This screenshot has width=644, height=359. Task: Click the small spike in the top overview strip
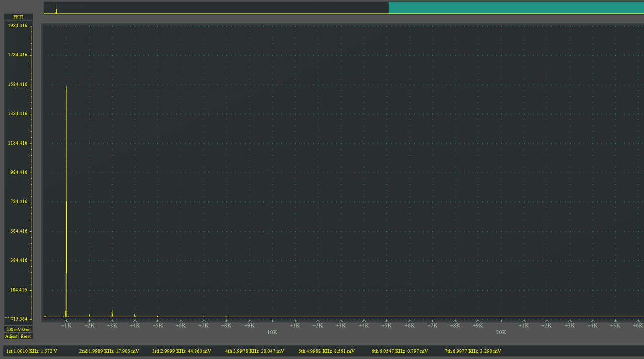(x=56, y=8)
